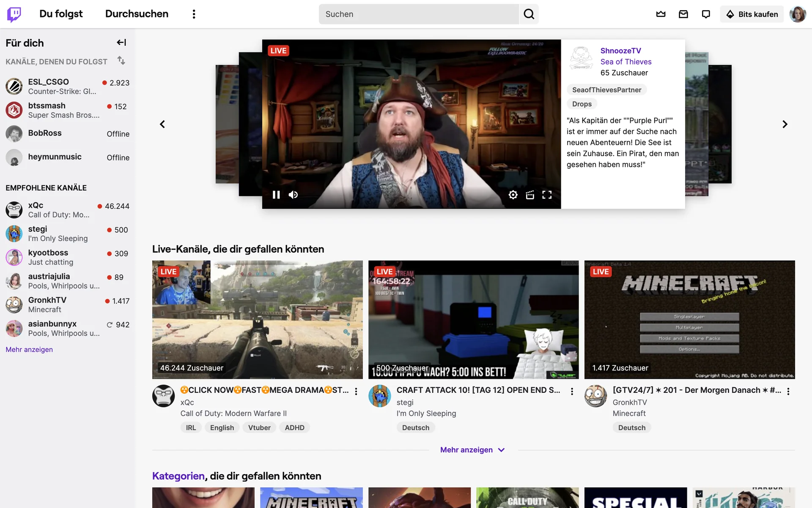Click the Suchen search field

tap(419, 14)
